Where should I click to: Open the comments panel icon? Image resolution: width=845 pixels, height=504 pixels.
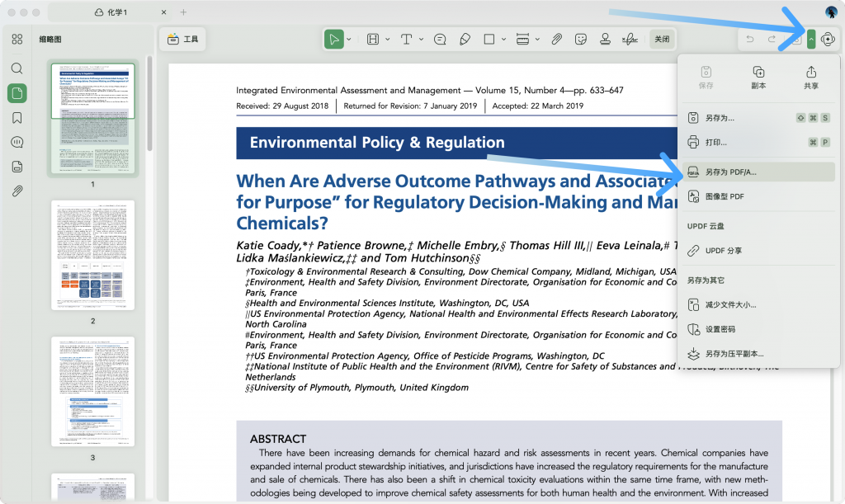pyautogui.click(x=17, y=142)
